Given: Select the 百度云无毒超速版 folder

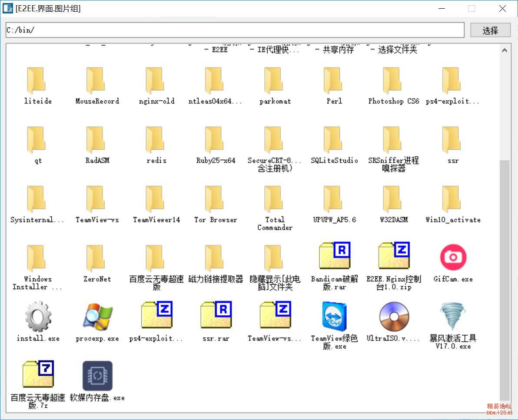Looking at the screenshot, I should point(155,258).
